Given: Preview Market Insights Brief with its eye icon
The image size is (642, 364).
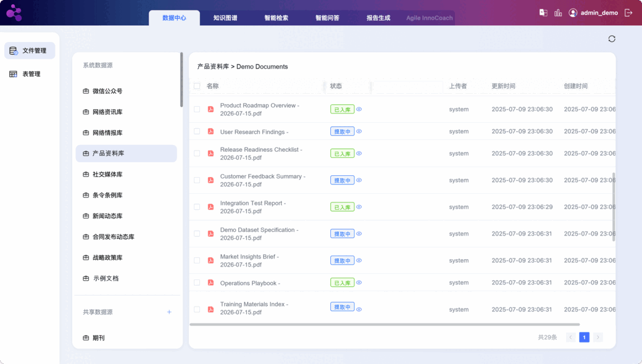Looking at the screenshot, I should (x=359, y=260).
